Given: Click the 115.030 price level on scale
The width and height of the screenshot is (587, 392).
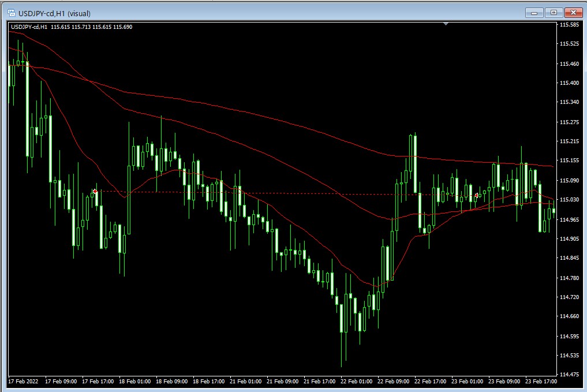Looking at the screenshot, I should coord(569,200).
